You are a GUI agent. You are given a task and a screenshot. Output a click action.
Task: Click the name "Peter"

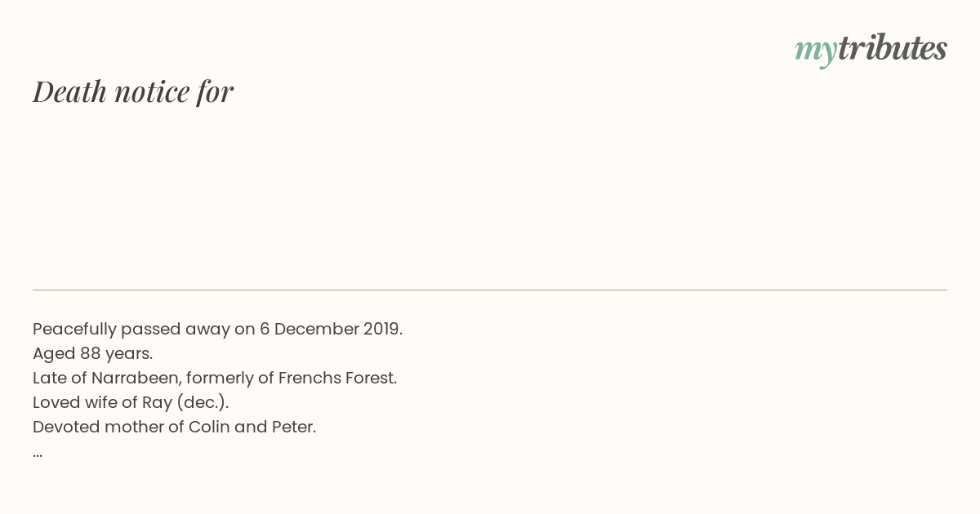coord(293,427)
